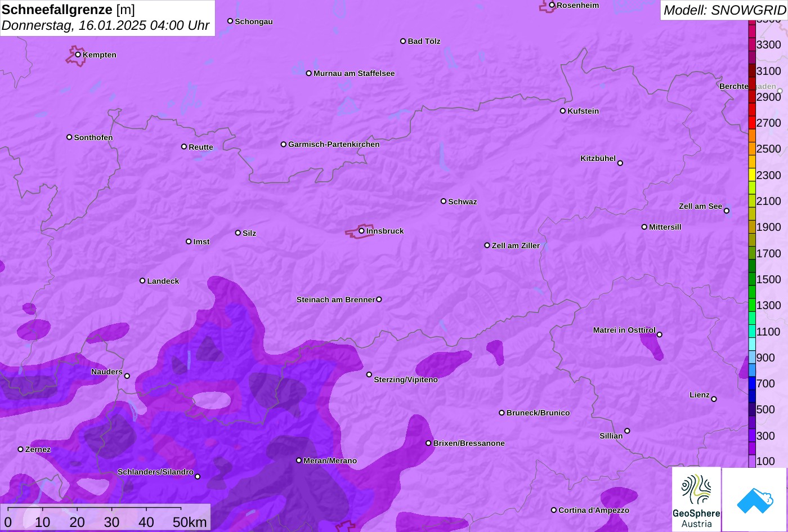This screenshot has height=532, width=788.
Task: Click the 50km scale bar label
Action: click(x=190, y=522)
